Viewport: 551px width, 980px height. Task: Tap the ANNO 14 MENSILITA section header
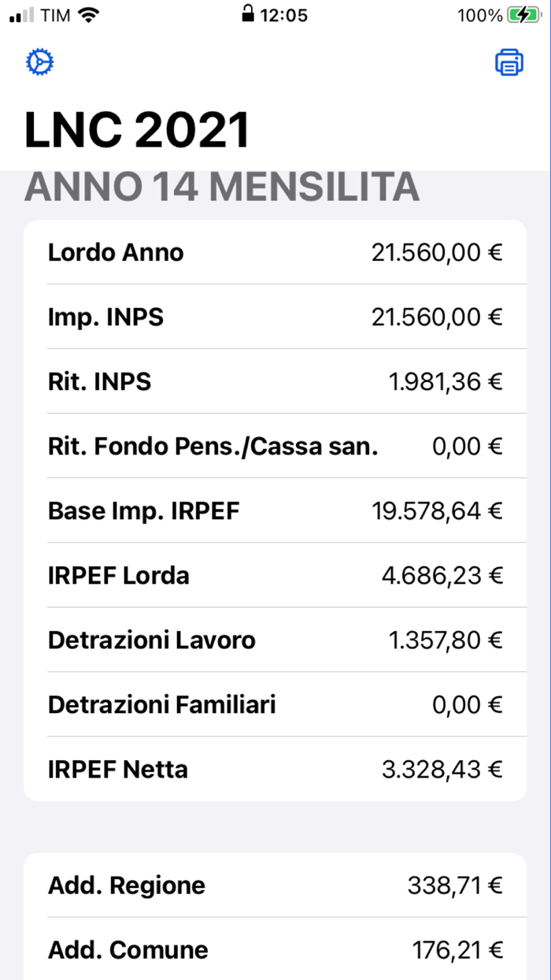click(x=221, y=187)
